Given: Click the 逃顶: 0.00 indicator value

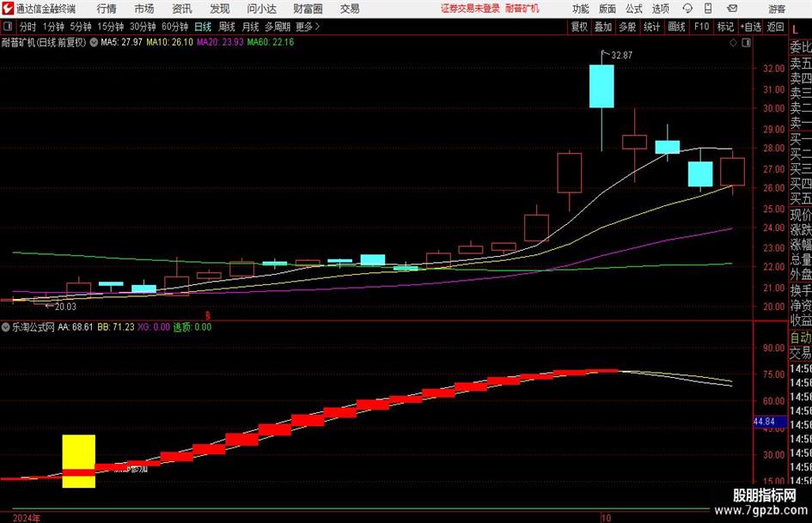Looking at the screenshot, I should pos(192,327).
